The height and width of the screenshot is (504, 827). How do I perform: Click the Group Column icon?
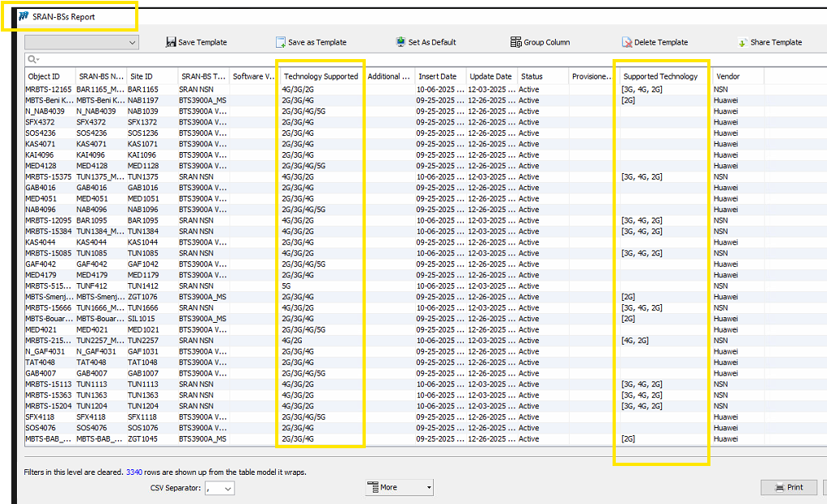tap(516, 42)
